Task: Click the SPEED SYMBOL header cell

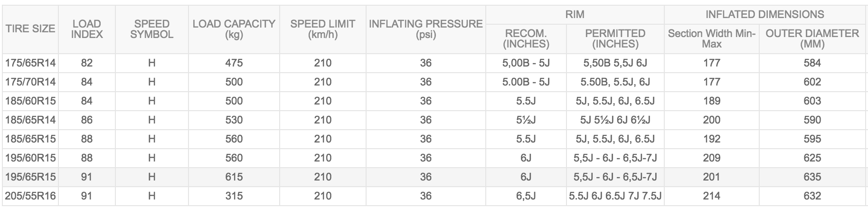Action: coord(152,29)
